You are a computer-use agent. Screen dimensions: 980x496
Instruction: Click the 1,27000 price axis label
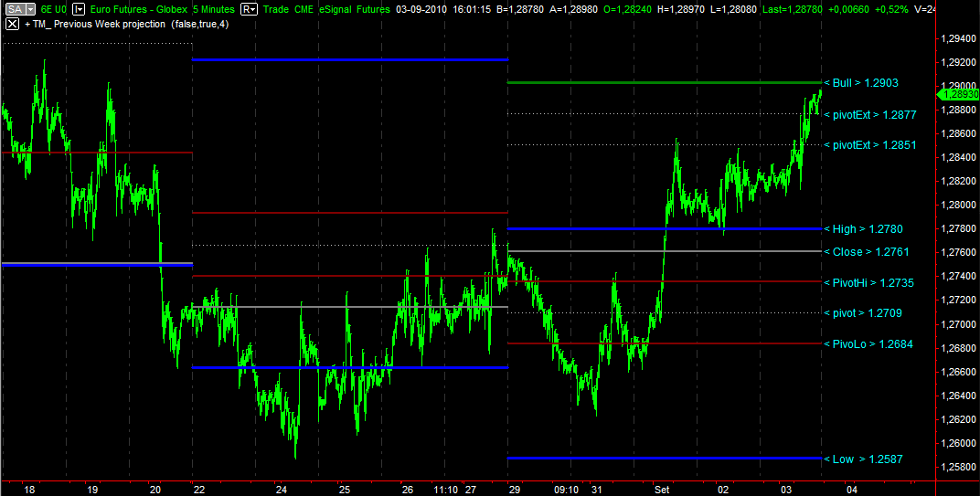pyautogui.click(x=957, y=324)
